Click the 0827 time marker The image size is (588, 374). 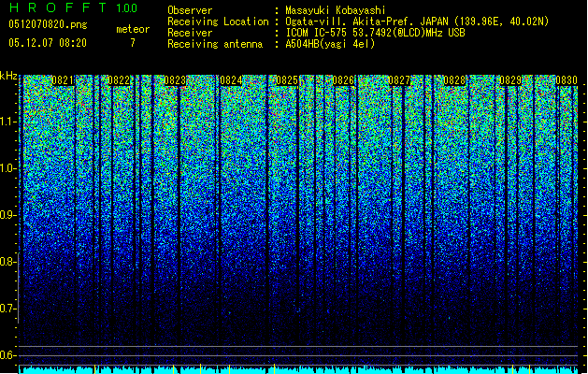coord(399,80)
